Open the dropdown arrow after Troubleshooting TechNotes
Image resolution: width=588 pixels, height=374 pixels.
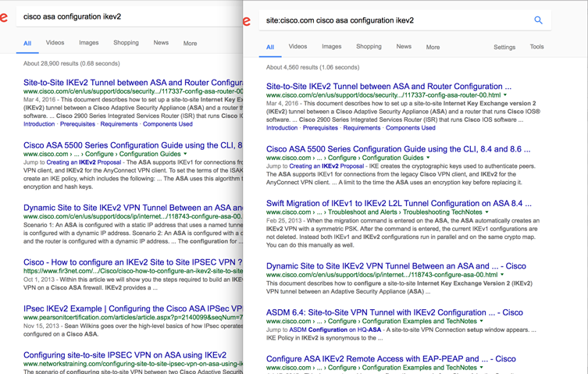coord(487,212)
